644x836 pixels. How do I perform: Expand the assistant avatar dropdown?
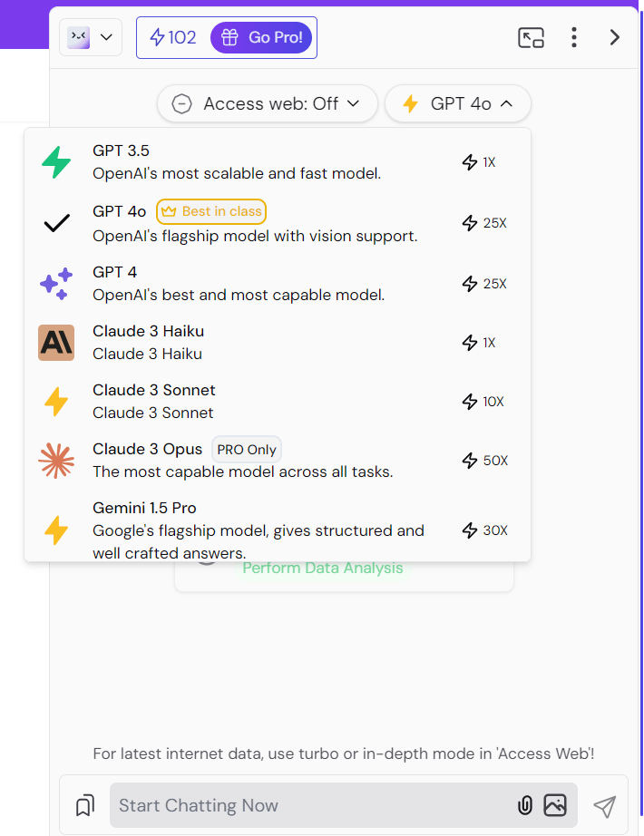pos(91,37)
